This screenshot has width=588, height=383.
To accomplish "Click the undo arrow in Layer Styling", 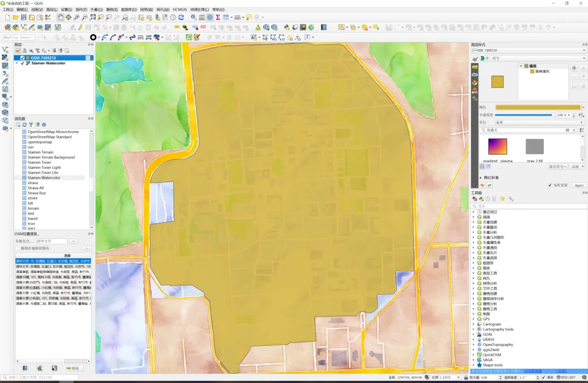I will (x=482, y=185).
